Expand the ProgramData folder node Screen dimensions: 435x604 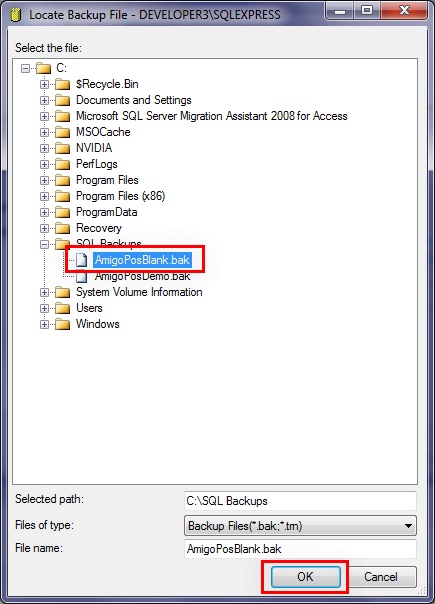44,212
